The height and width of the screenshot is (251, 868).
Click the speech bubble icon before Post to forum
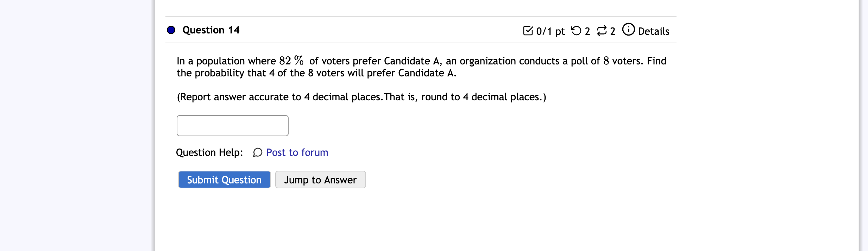(258, 152)
